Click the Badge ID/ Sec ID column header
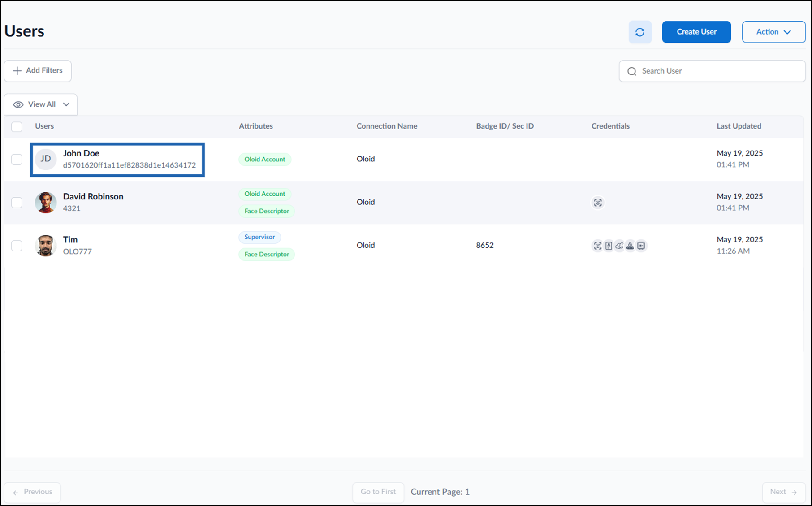Image resolution: width=812 pixels, height=506 pixels. click(x=505, y=126)
